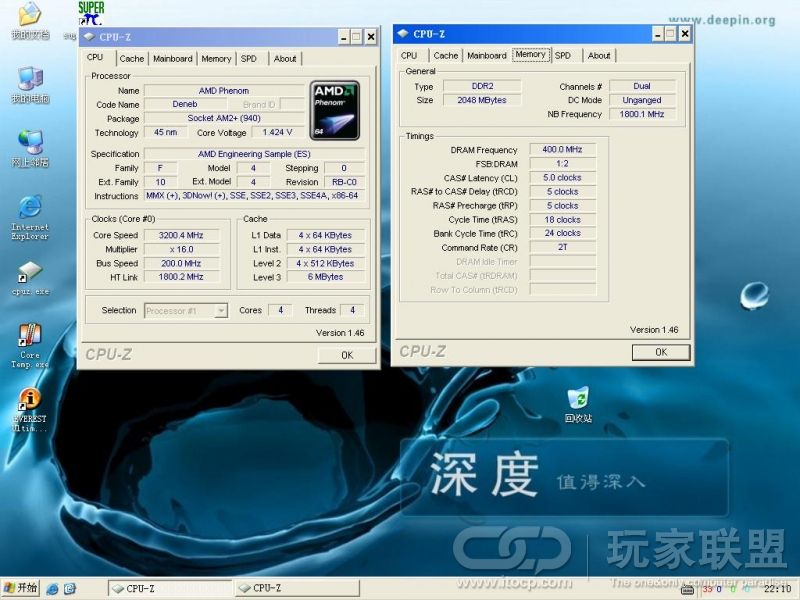Click OK in the left CPU-Z window
The width and height of the screenshot is (800, 600).
click(347, 355)
